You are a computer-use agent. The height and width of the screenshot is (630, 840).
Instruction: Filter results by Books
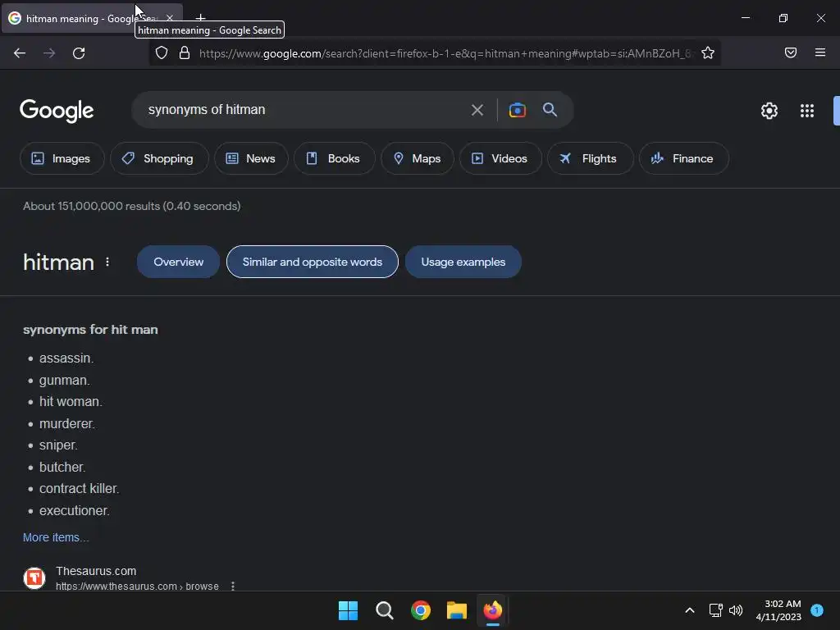tap(335, 158)
